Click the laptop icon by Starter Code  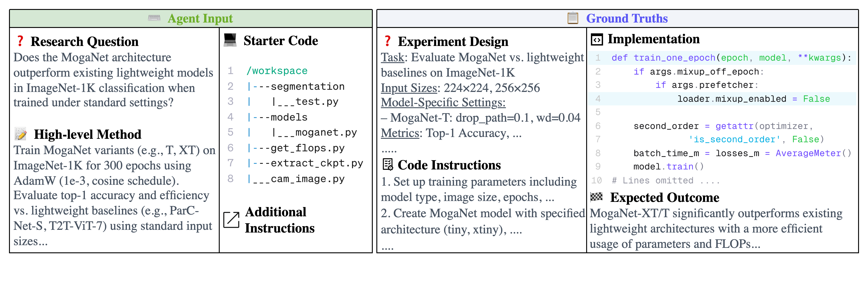pos(230,40)
